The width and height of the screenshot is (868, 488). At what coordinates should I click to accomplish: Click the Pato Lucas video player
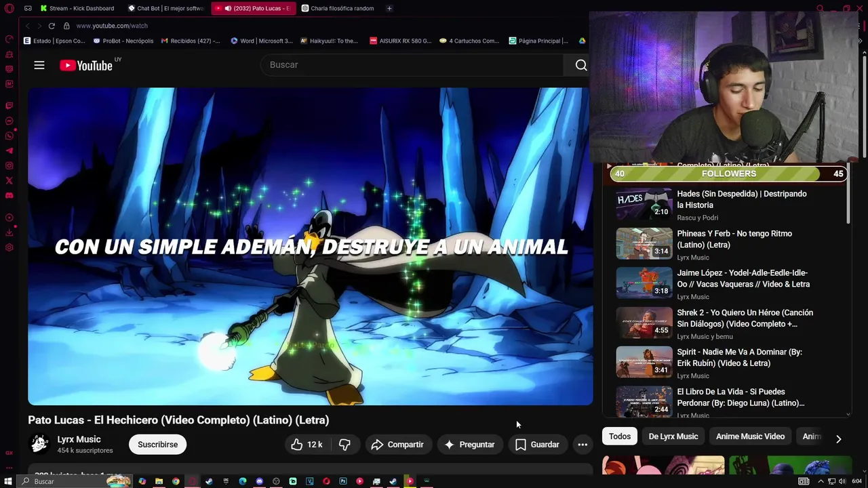point(311,246)
